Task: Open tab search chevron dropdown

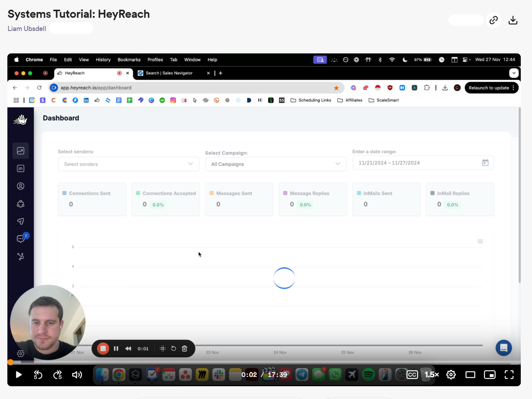Action: [514, 73]
